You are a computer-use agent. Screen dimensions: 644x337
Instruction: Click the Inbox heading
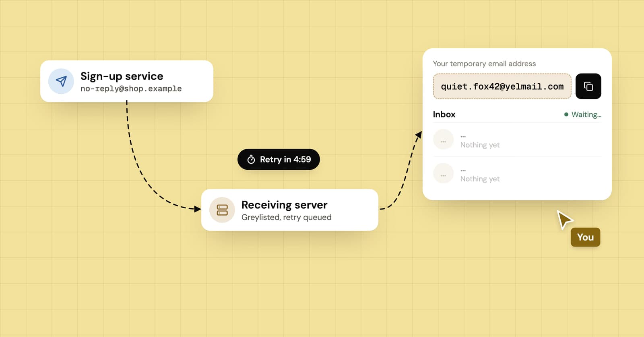coord(444,114)
